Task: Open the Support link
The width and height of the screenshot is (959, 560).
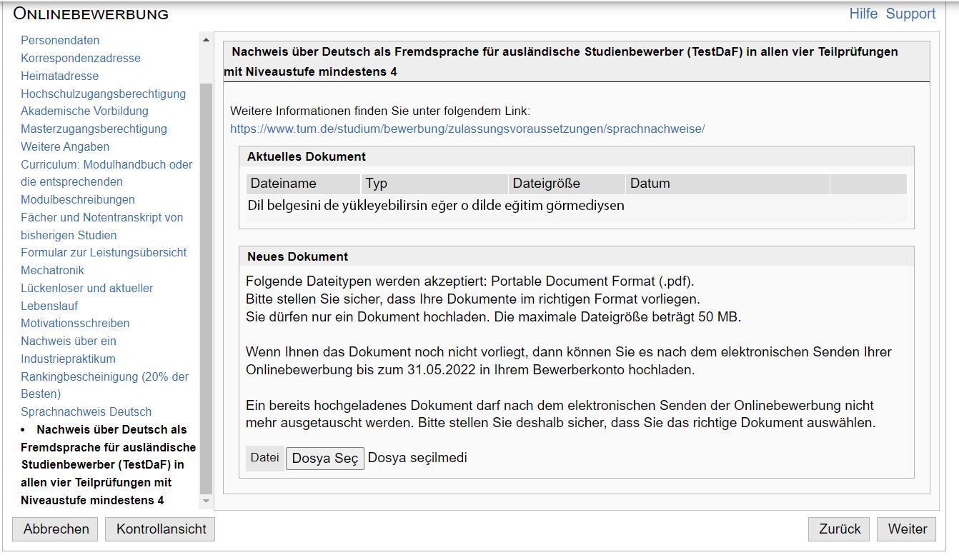Action: click(910, 14)
